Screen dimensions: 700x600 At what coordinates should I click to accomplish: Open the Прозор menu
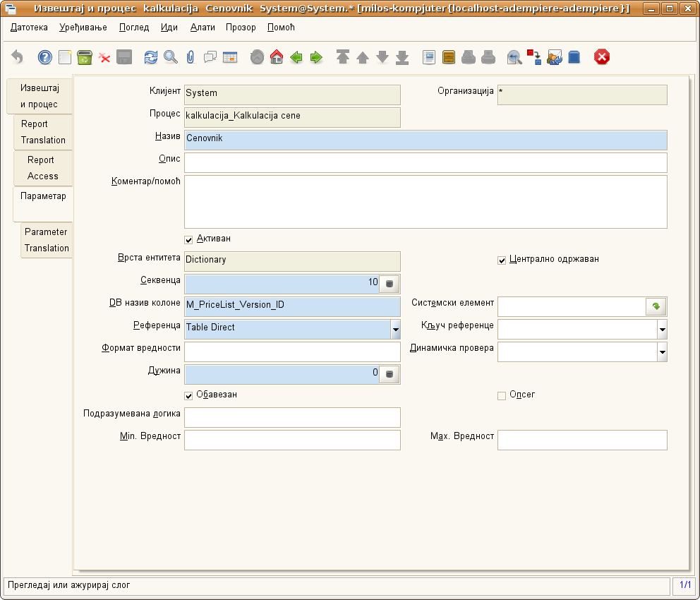241,28
